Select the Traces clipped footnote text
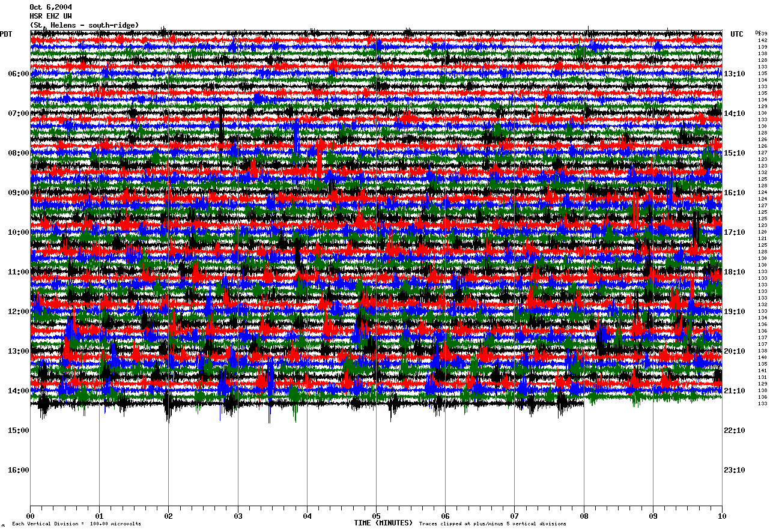770x532 pixels. [x=493, y=524]
